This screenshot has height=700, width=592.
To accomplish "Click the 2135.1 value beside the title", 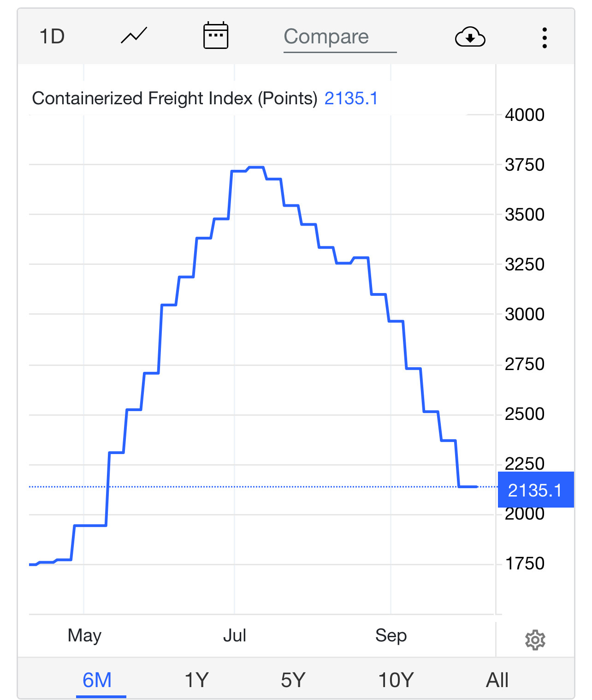I will 351,98.
